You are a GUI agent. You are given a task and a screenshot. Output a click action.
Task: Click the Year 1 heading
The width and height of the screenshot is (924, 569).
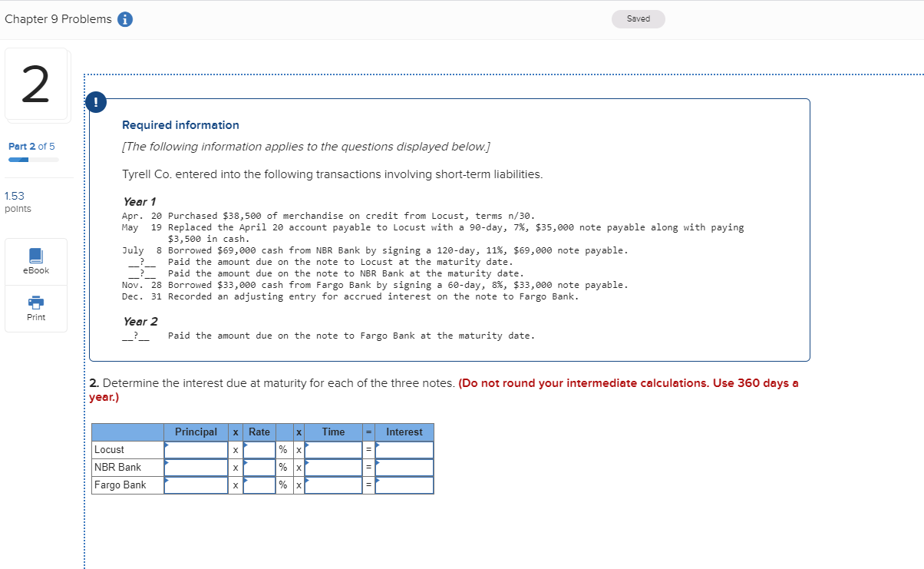coord(140,201)
